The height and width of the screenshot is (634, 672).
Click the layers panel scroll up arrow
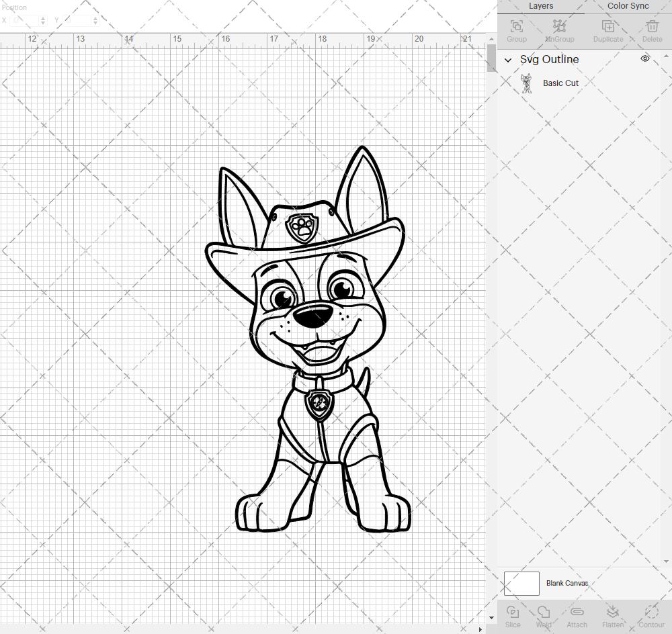tap(665, 56)
